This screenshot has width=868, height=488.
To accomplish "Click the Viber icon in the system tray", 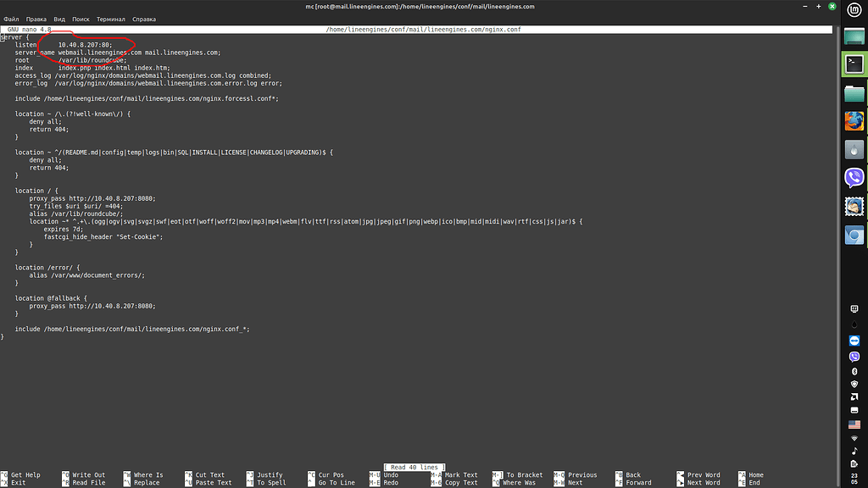I will [854, 355].
